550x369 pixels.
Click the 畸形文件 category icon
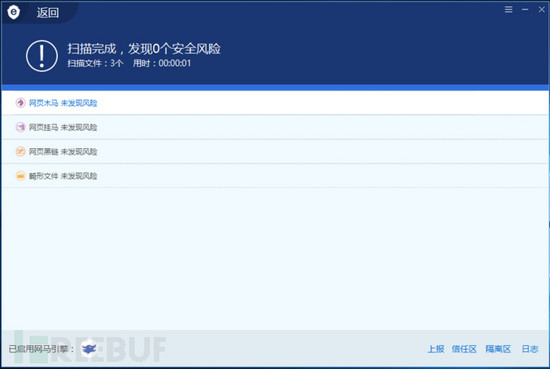pyautogui.click(x=20, y=175)
